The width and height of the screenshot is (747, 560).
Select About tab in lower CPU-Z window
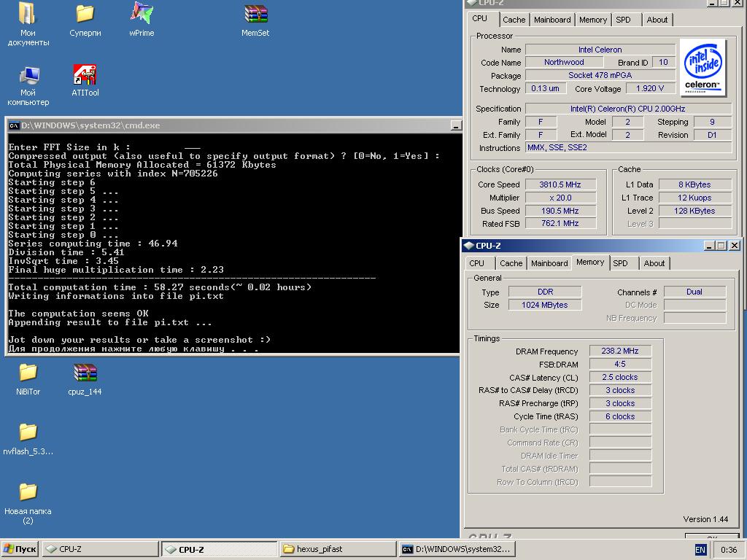654,263
